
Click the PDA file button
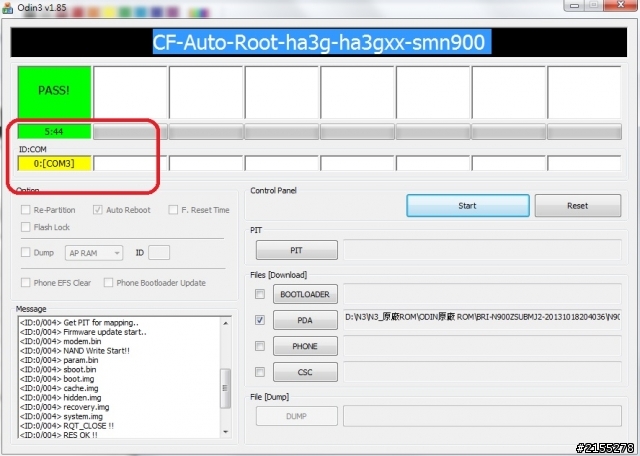tap(305, 320)
